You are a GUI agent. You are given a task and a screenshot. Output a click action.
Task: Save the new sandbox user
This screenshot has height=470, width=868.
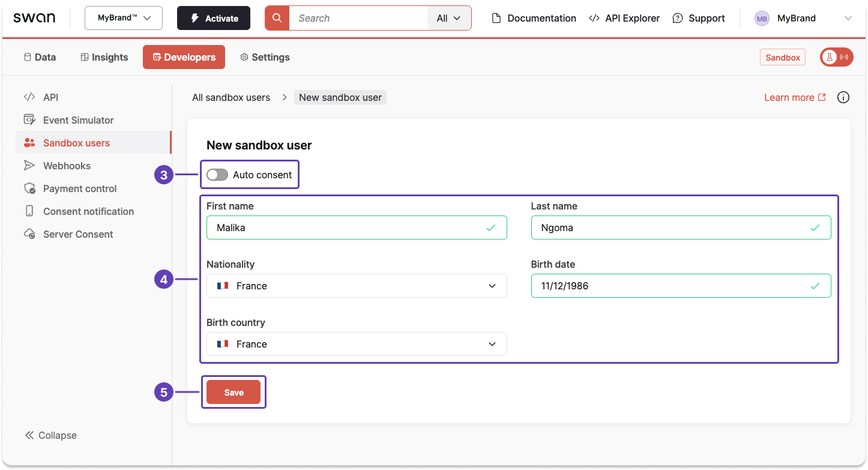[x=234, y=392]
